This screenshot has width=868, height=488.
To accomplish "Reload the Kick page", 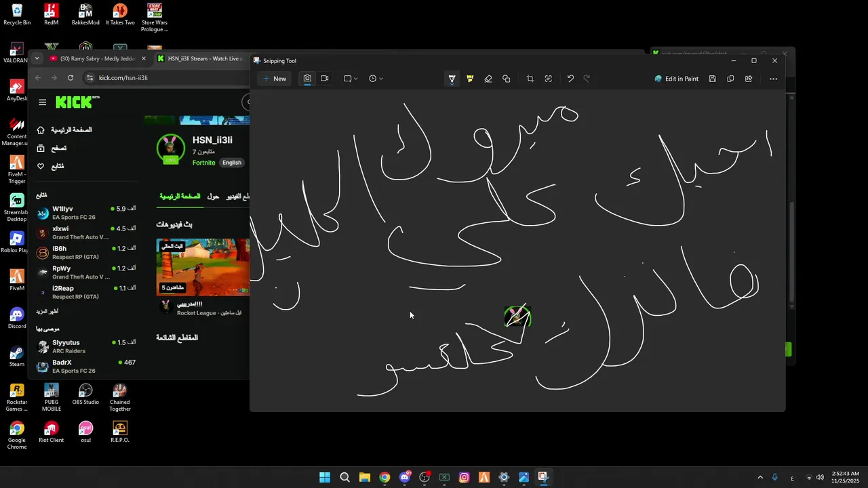I will (x=71, y=78).
